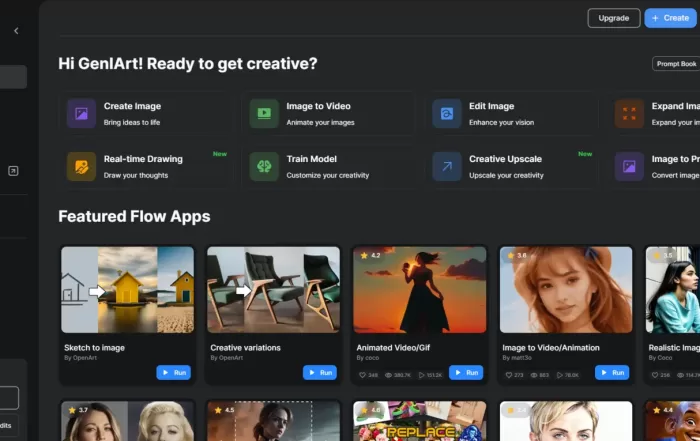
Task: Click the orange Expand Image icon
Action: pyautogui.click(x=629, y=113)
